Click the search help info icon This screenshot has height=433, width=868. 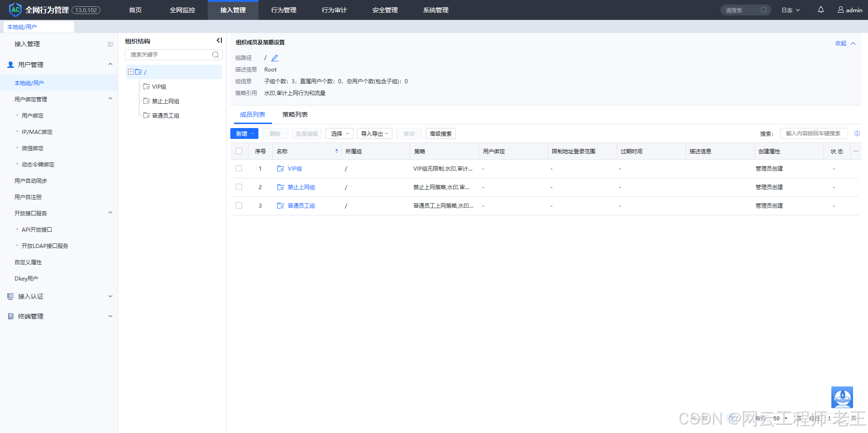857,133
